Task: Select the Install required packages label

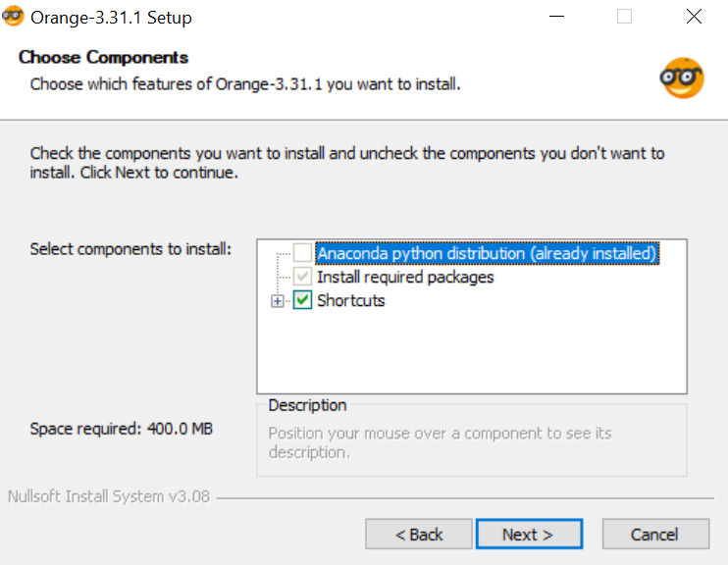Action: (405, 277)
